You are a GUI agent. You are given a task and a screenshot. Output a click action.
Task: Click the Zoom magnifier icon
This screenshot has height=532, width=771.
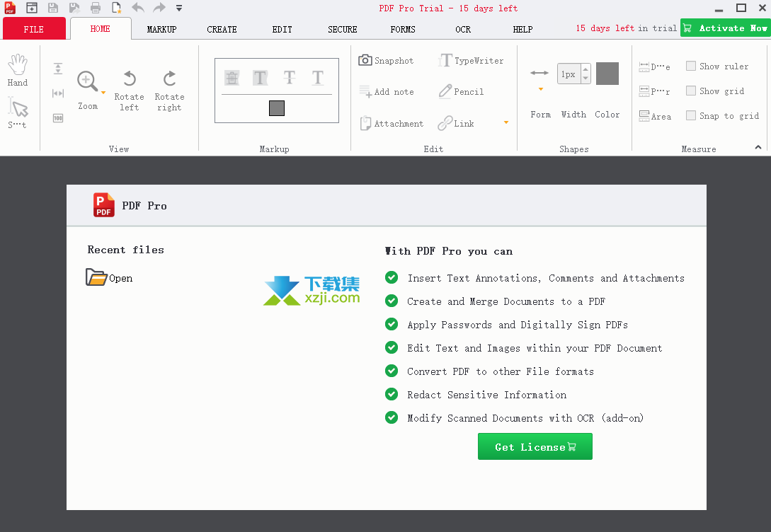(x=88, y=81)
